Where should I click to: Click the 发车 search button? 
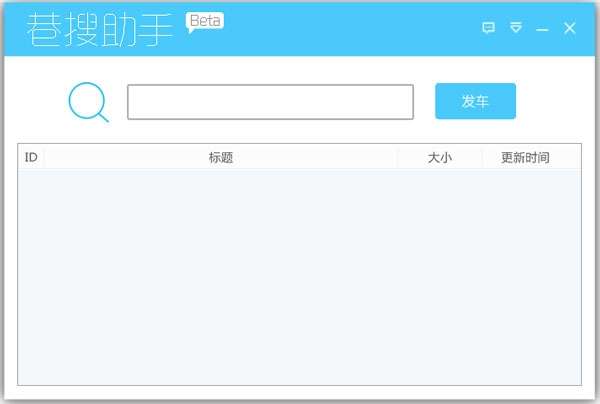pos(476,101)
